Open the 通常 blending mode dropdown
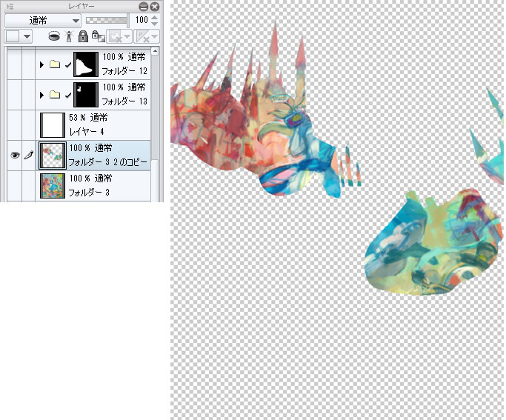This screenshot has height=420, width=506. pyautogui.click(x=42, y=21)
